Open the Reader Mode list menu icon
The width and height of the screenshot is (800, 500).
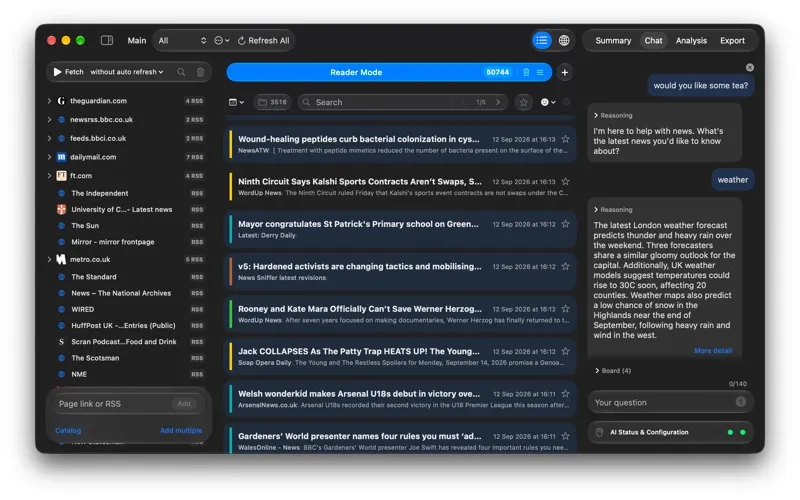click(540, 72)
